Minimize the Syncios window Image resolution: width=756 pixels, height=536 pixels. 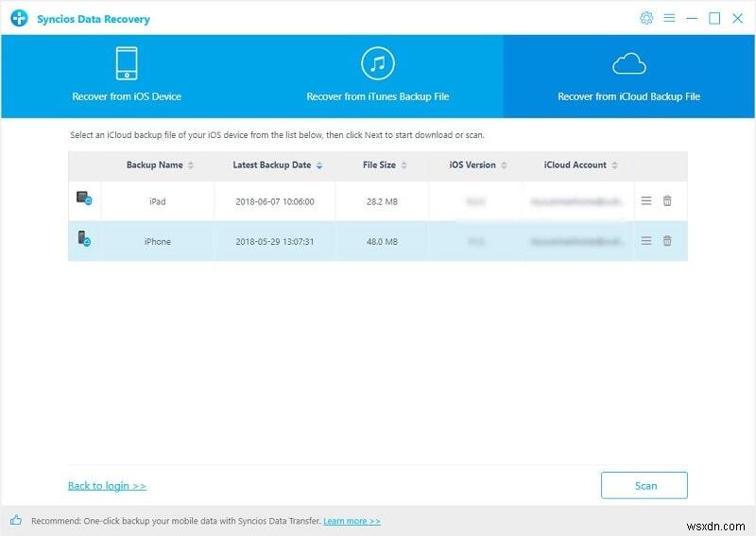(x=692, y=18)
